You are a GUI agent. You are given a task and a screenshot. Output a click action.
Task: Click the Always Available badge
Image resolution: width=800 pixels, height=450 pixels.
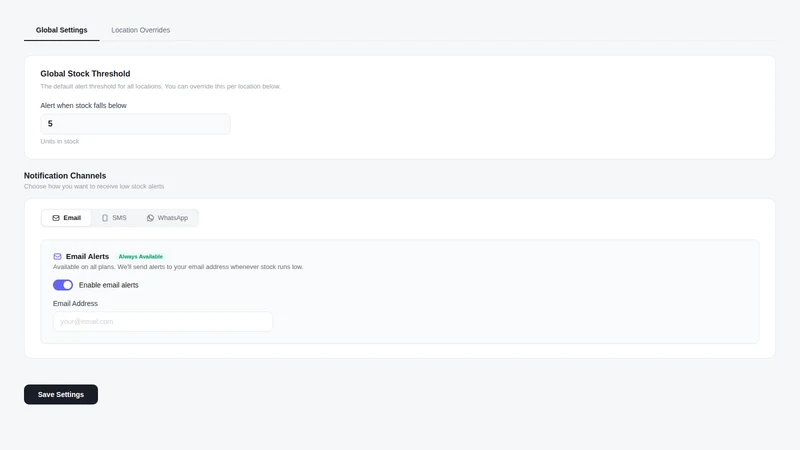[x=141, y=257]
